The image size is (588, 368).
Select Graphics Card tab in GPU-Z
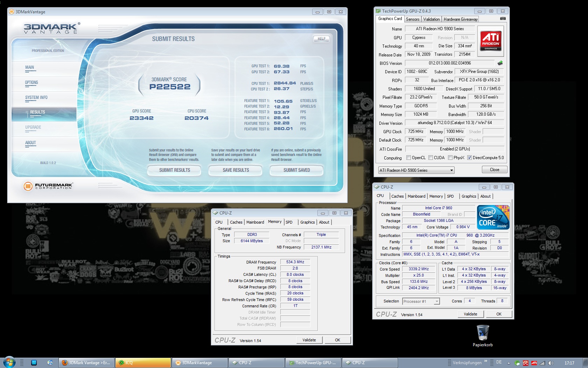point(390,19)
